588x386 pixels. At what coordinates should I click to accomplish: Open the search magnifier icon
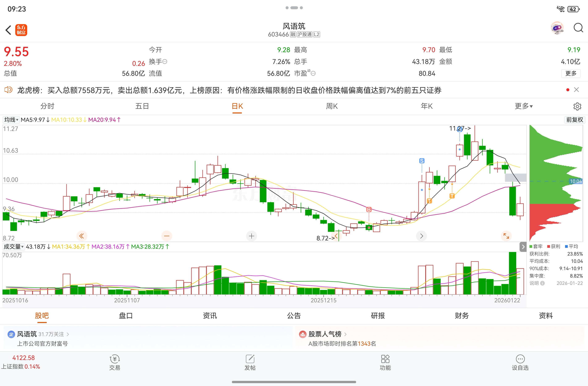coord(578,28)
